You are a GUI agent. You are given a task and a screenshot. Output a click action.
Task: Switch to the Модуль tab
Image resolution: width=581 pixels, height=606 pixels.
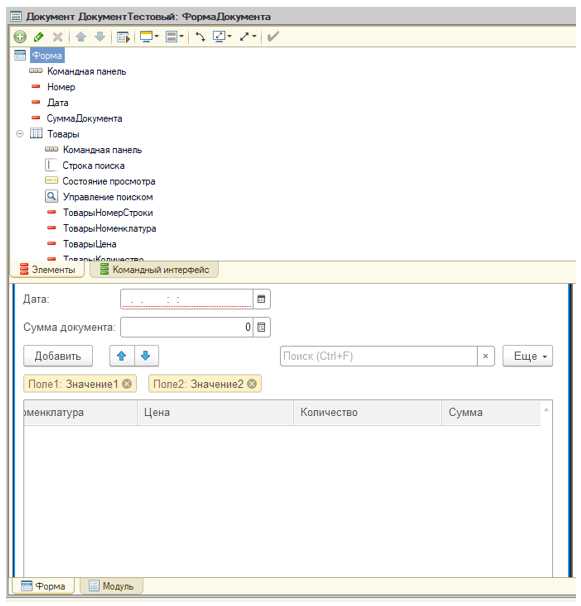pos(111,586)
